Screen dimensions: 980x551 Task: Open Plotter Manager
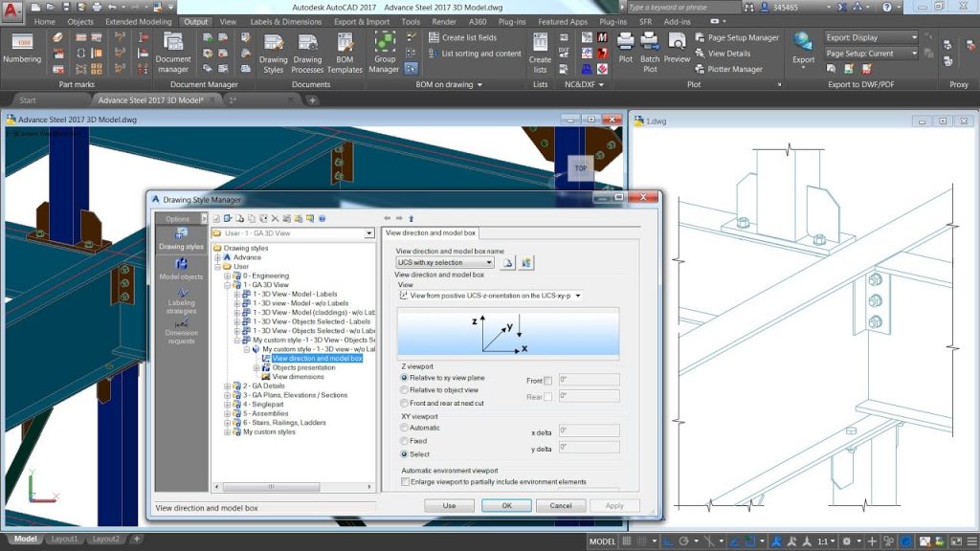click(x=728, y=69)
